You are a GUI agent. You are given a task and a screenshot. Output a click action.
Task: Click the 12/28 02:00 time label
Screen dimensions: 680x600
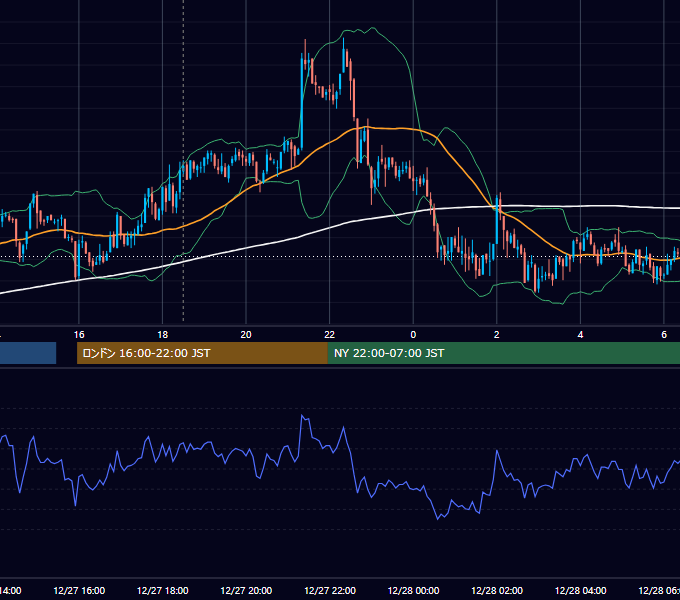[497, 590]
